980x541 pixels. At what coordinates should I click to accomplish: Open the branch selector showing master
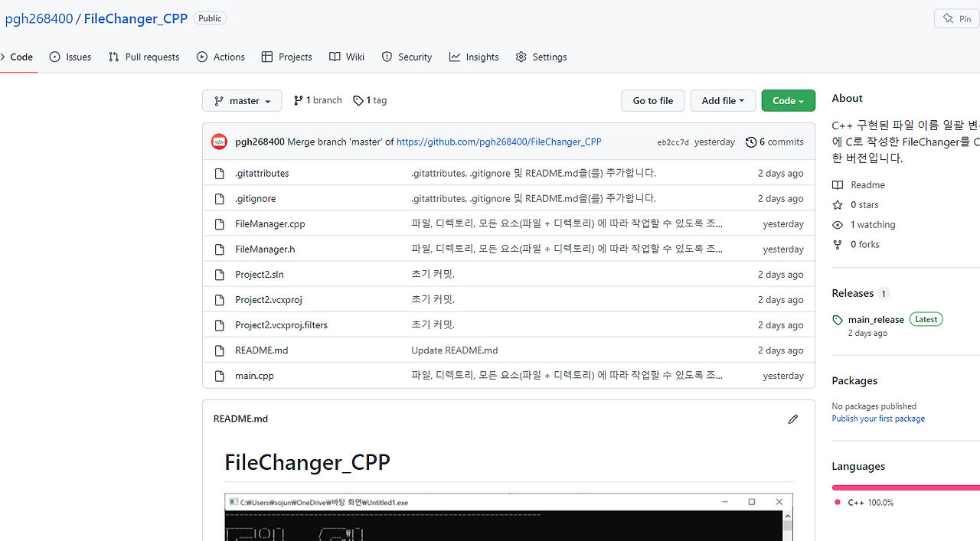241,100
